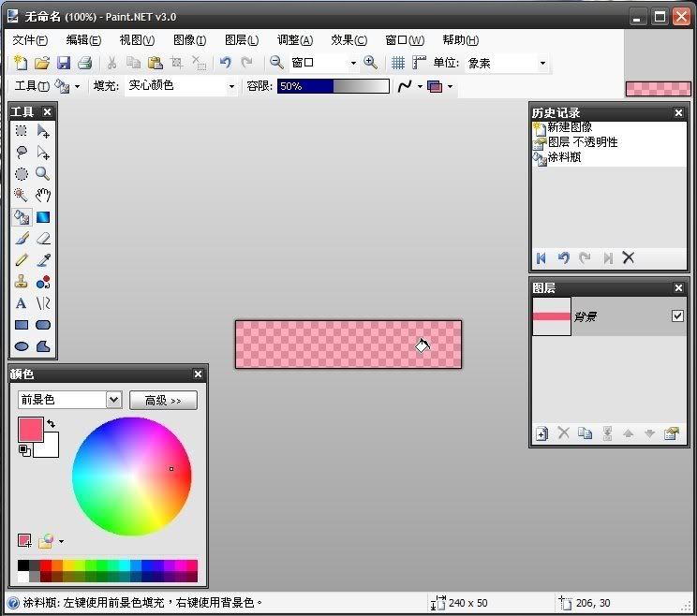697x616 pixels.
Task: Select the Recolor tool
Action: pyautogui.click(x=43, y=282)
